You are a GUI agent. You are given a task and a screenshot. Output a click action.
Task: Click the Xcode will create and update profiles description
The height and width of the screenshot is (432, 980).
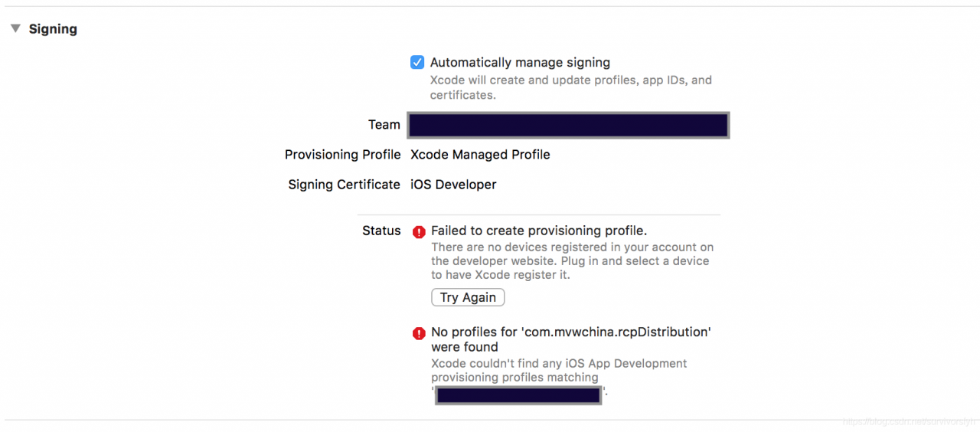coord(570,87)
